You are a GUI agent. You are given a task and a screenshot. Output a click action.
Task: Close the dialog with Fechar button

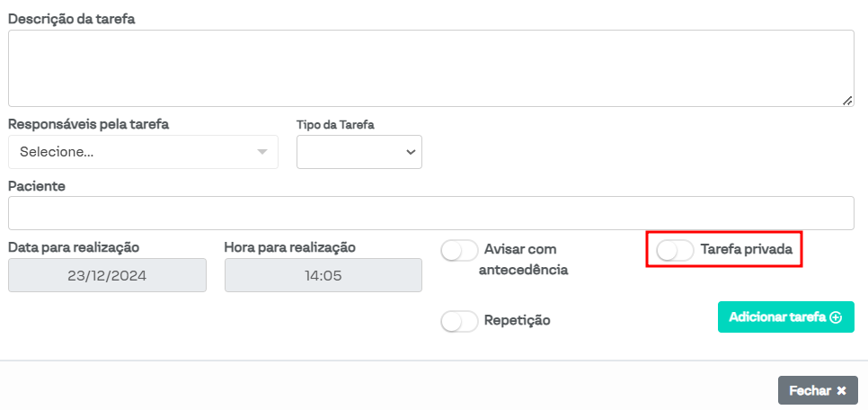(x=818, y=391)
